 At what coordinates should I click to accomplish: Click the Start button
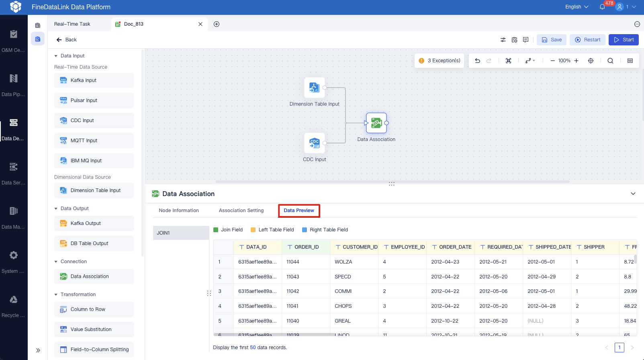pyautogui.click(x=624, y=40)
